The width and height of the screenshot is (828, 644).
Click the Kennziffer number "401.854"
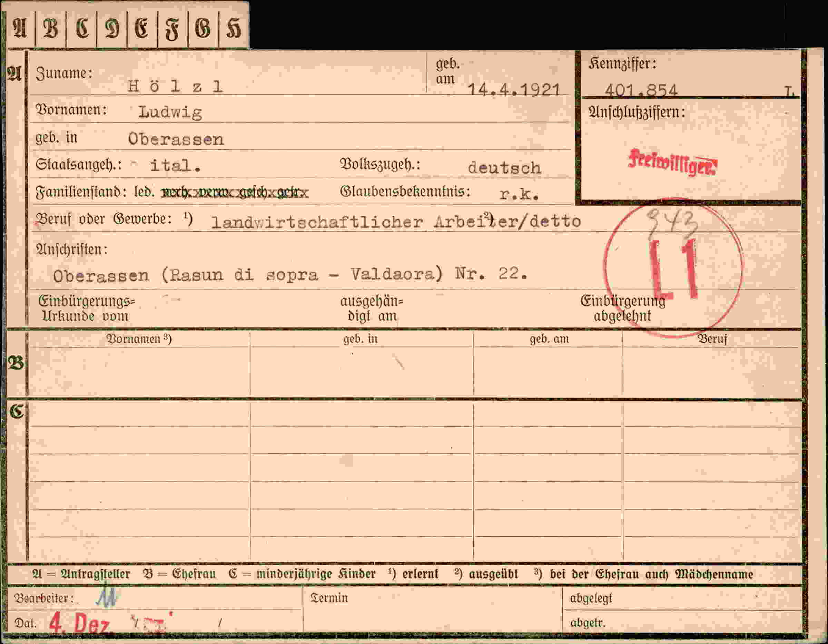[641, 90]
